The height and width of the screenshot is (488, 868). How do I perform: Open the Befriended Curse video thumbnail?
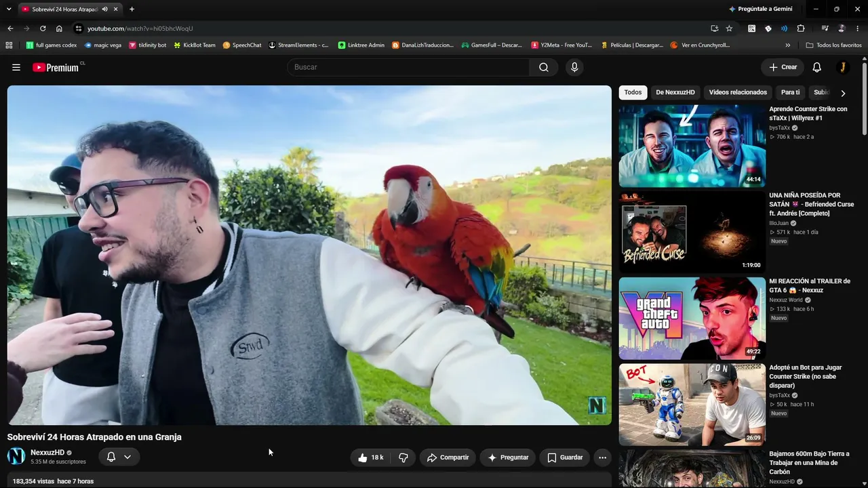[692, 232]
